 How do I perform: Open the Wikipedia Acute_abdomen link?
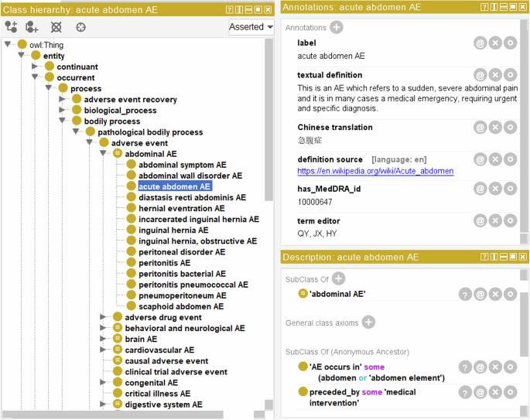tap(375, 171)
